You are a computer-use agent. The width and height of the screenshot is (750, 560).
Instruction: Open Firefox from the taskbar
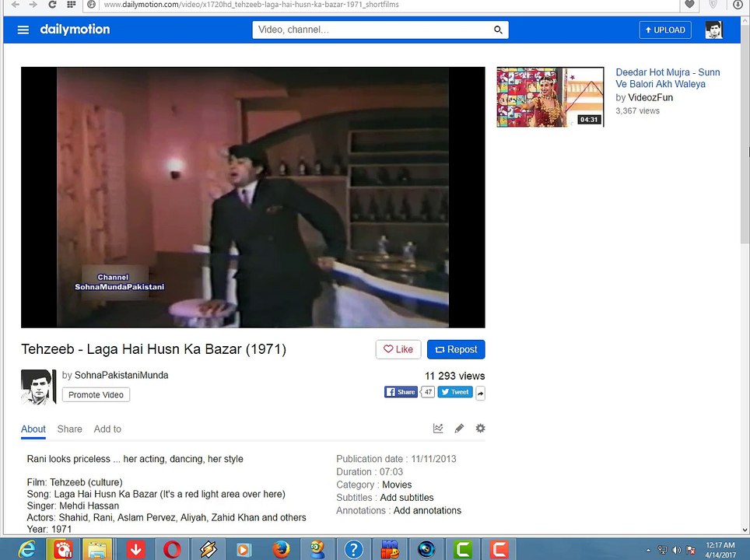[281, 549]
